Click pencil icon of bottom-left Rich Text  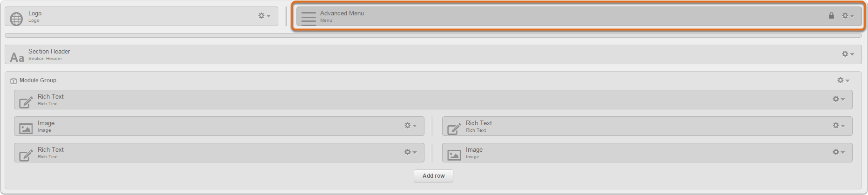26,155
